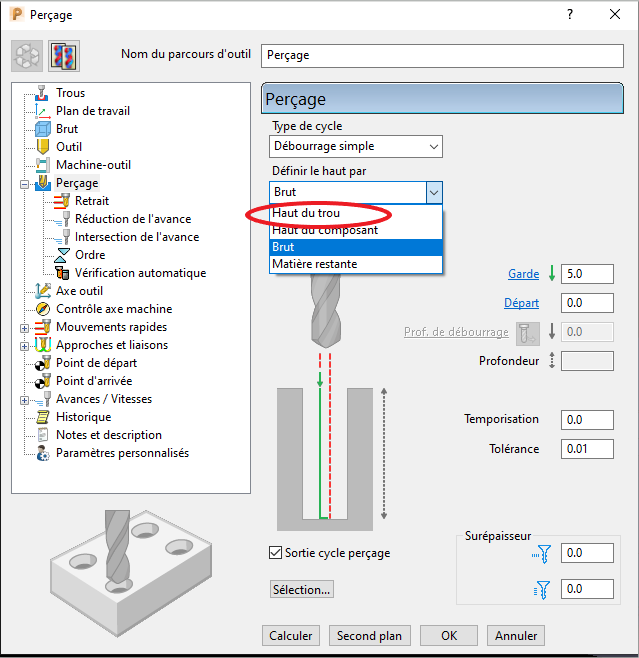Image resolution: width=639 pixels, height=658 pixels.
Task: Choose Matière restante from the list
Action: coord(314,264)
